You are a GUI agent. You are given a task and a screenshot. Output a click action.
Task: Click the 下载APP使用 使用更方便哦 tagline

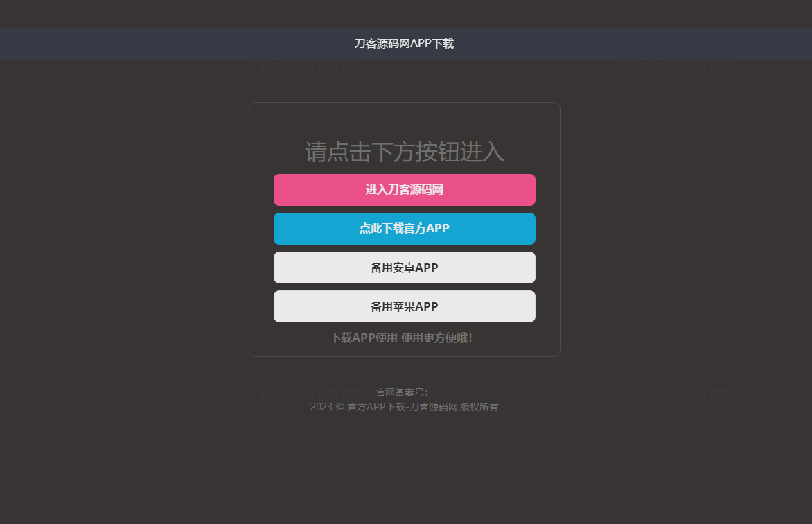tap(401, 338)
